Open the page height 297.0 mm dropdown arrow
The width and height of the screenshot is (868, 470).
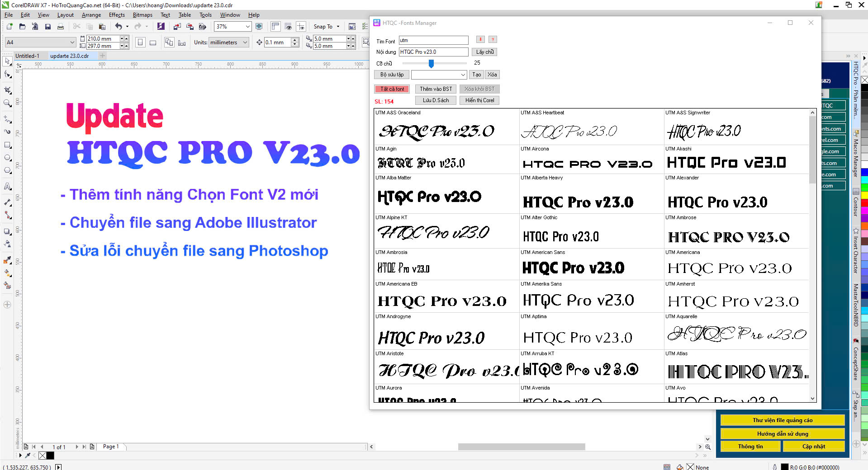tap(122, 46)
